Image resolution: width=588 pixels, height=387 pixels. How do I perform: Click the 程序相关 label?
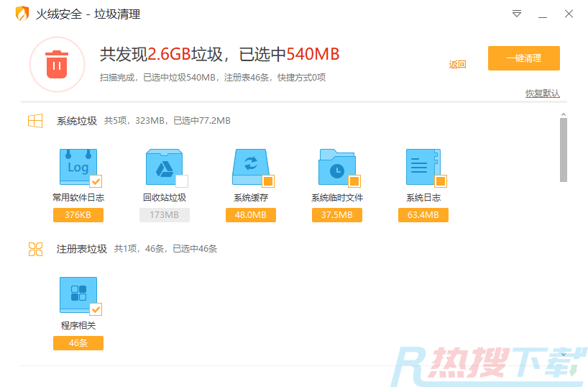pyautogui.click(x=78, y=325)
